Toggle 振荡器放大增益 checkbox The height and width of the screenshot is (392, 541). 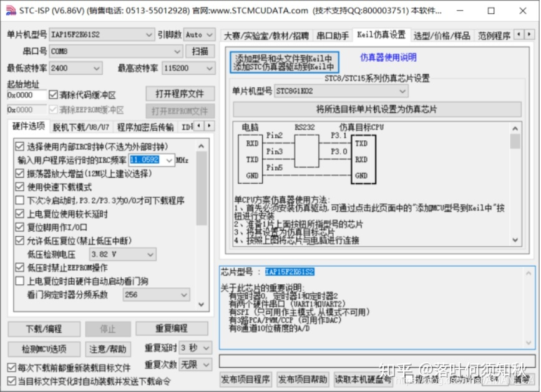click(20, 173)
